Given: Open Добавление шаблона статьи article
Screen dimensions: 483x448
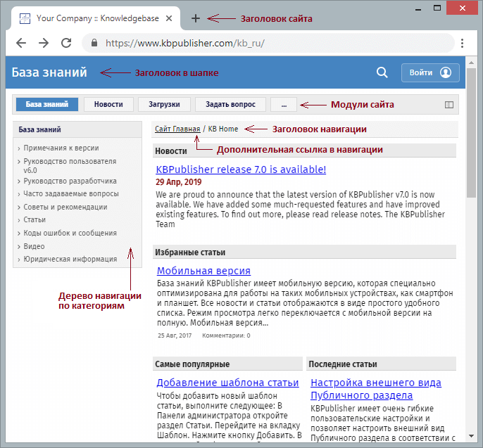Looking at the screenshot, I should coord(227,383).
